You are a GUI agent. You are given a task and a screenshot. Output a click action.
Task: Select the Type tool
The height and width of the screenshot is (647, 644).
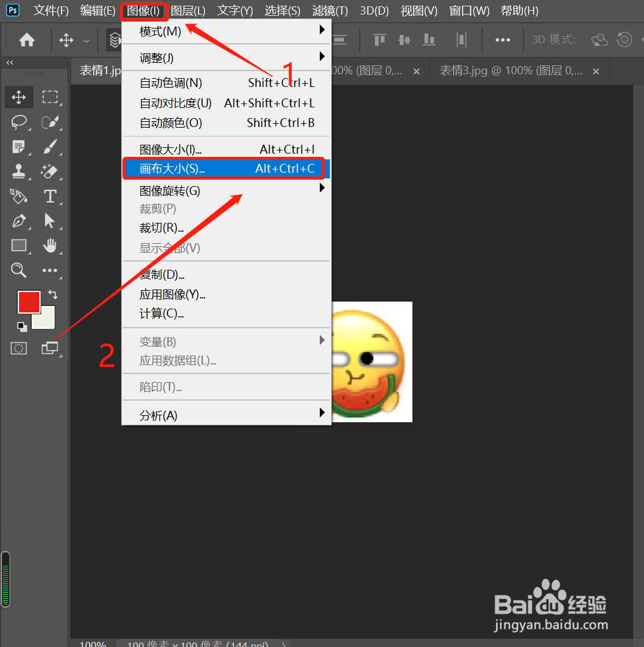point(50,196)
